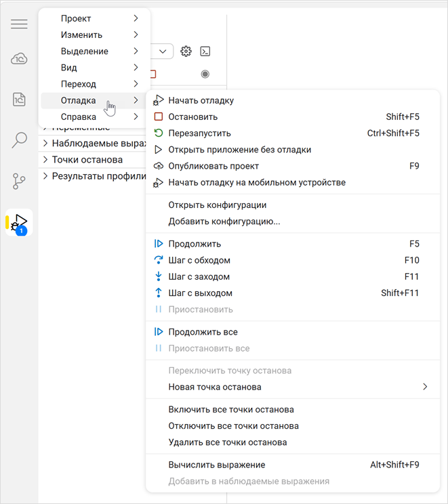Open the debug console terminal icon
448x504 pixels.
click(x=205, y=51)
